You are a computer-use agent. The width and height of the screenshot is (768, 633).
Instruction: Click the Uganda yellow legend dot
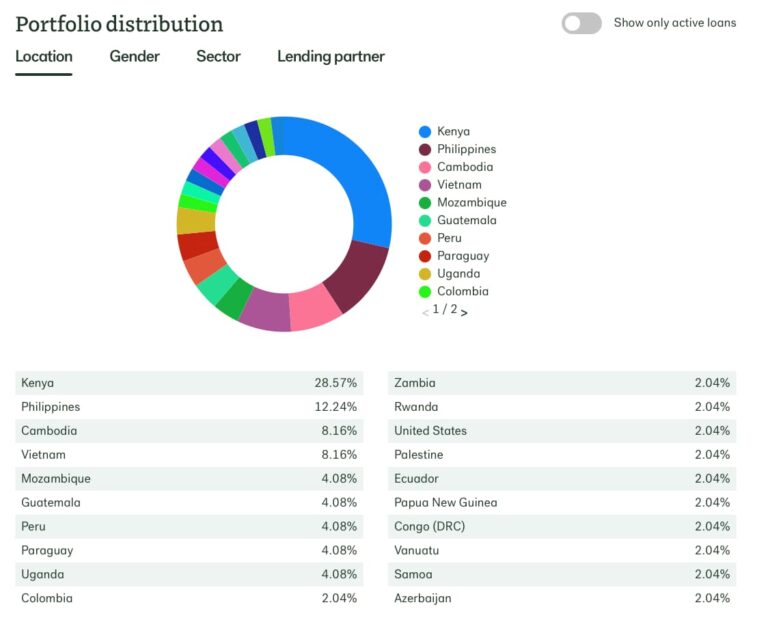click(425, 274)
